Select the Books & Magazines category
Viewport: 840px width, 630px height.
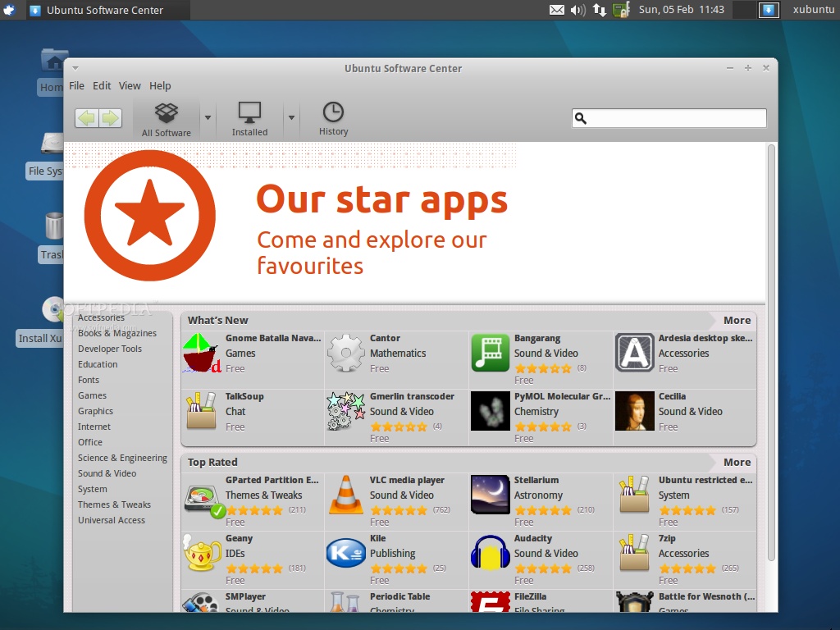[117, 333]
